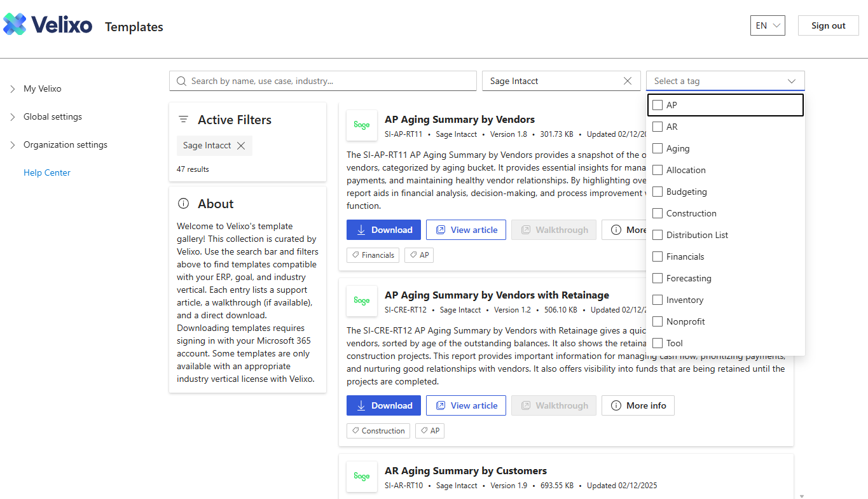This screenshot has height=499, width=868.
Task: Click the About info circle icon
Action: pos(184,204)
